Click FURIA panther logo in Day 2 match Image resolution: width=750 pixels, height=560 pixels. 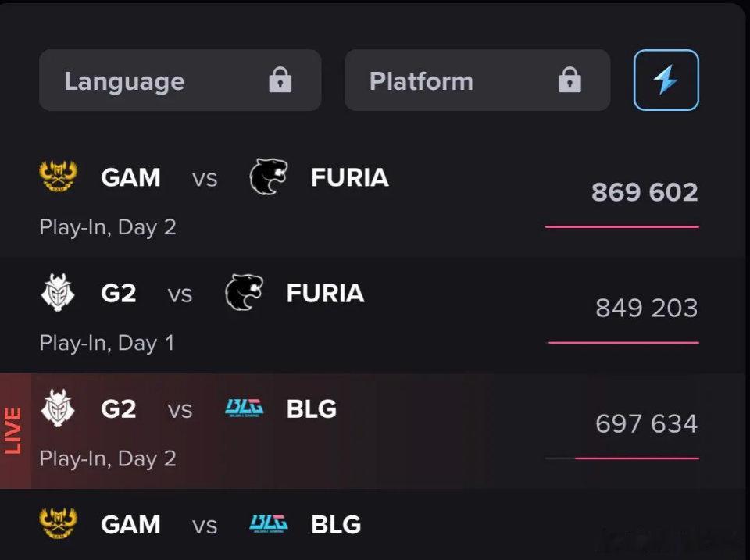268,177
